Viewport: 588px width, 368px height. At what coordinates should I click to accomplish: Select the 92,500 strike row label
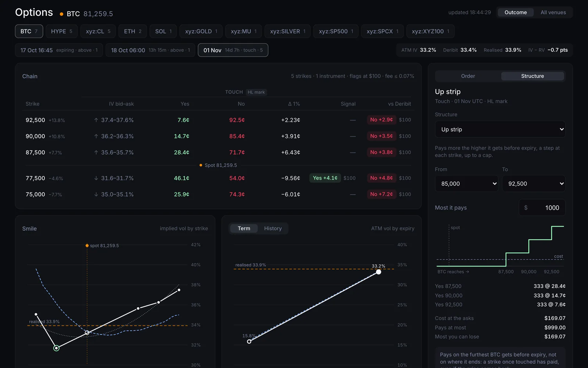(35, 120)
